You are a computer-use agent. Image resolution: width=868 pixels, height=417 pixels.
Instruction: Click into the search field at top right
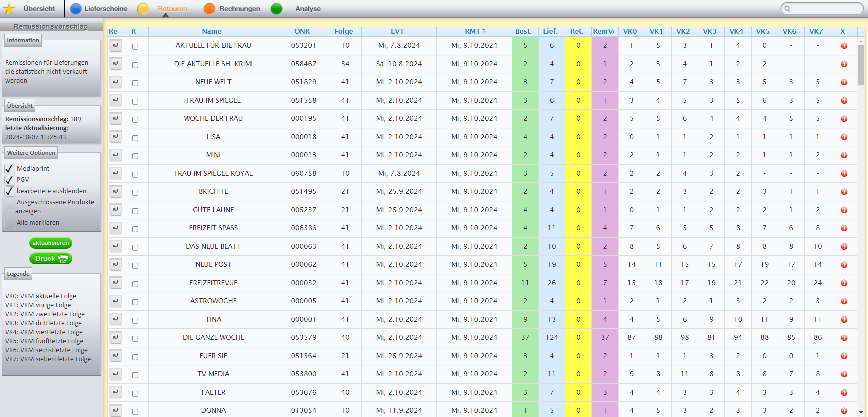pyautogui.click(x=825, y=9)
